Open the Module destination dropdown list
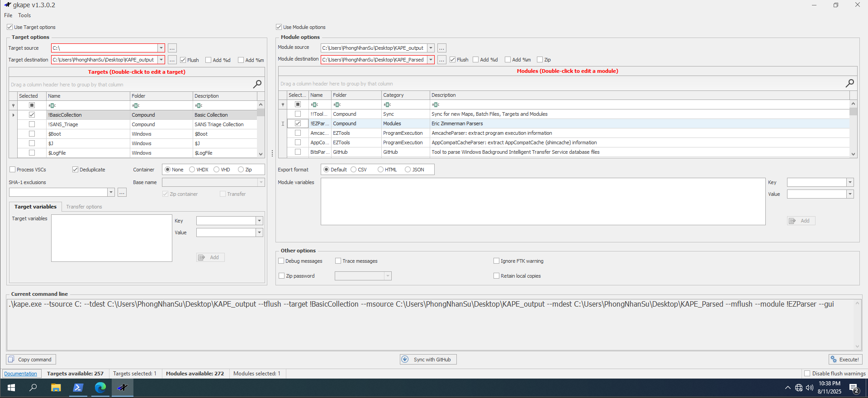The width and height of the screenshot is (868, 398). (431, 60)
